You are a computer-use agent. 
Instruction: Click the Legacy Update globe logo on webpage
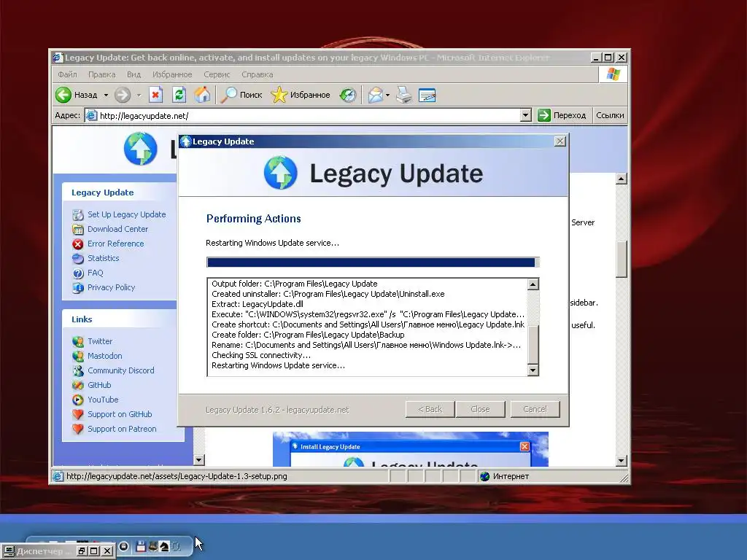click(x=141, y=149)
